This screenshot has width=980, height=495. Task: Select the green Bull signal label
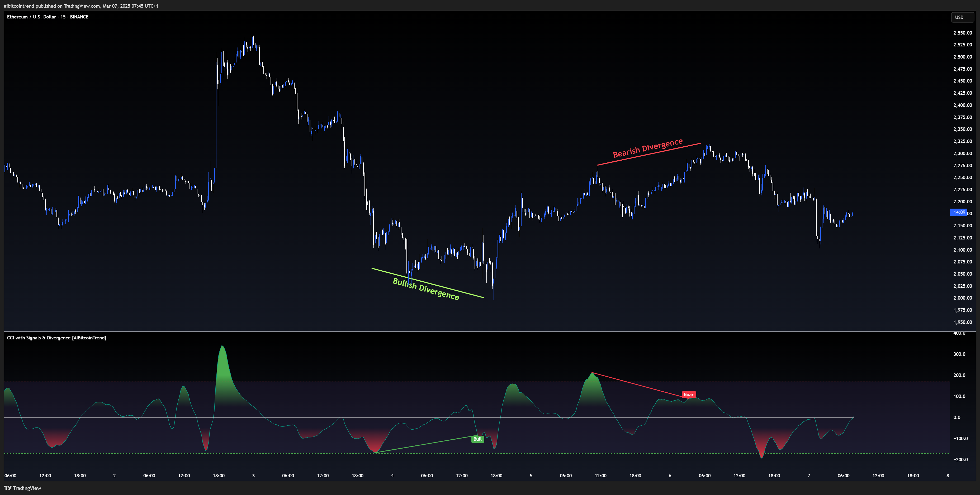477,439
